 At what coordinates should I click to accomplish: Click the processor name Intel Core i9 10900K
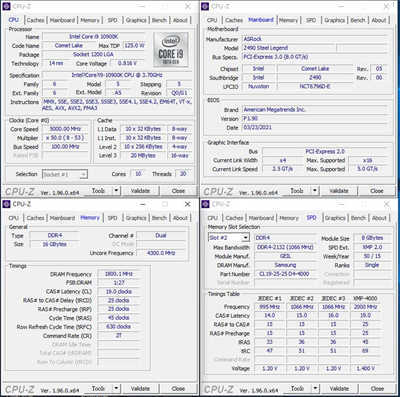[x=94, y=36]
